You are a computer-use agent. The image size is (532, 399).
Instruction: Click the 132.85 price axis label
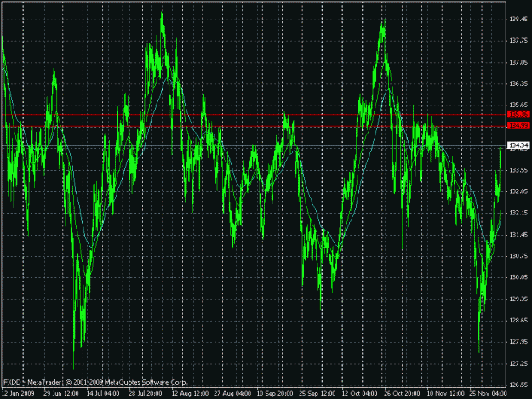point(518,191)
